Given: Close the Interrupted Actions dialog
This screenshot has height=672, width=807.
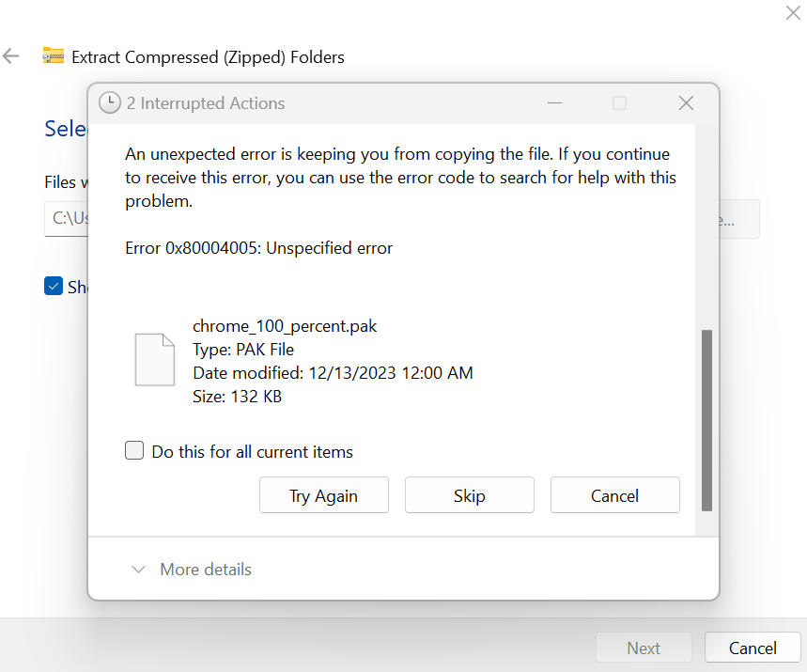Looking at the screenshot, I should coord(686,103).
